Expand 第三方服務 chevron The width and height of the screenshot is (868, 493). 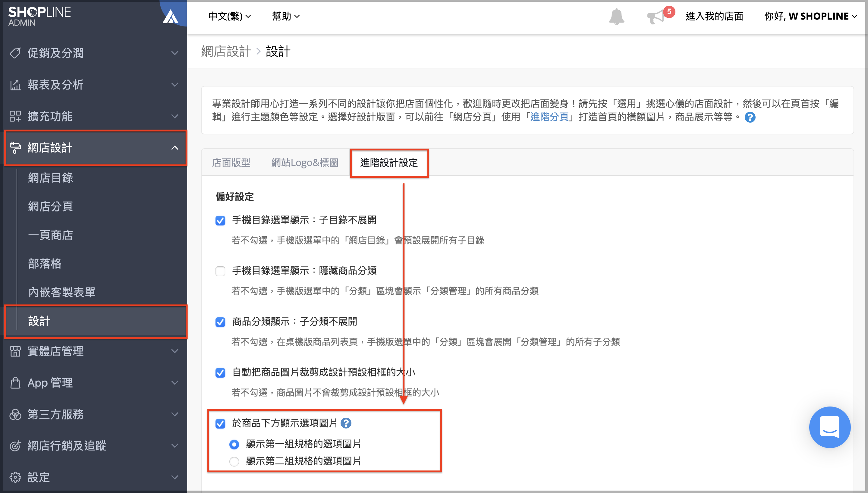(x=175, y=414)
